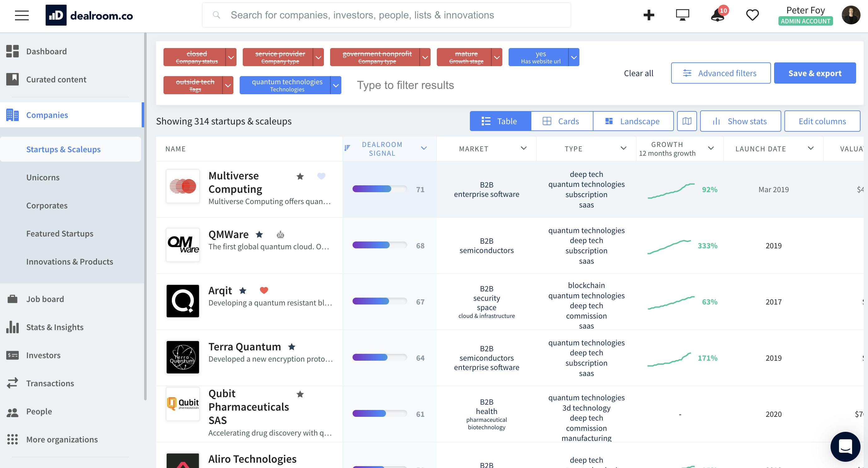Toggle red heart on Arqit
This screenshot has width=868, height=468.
point(264,290)
